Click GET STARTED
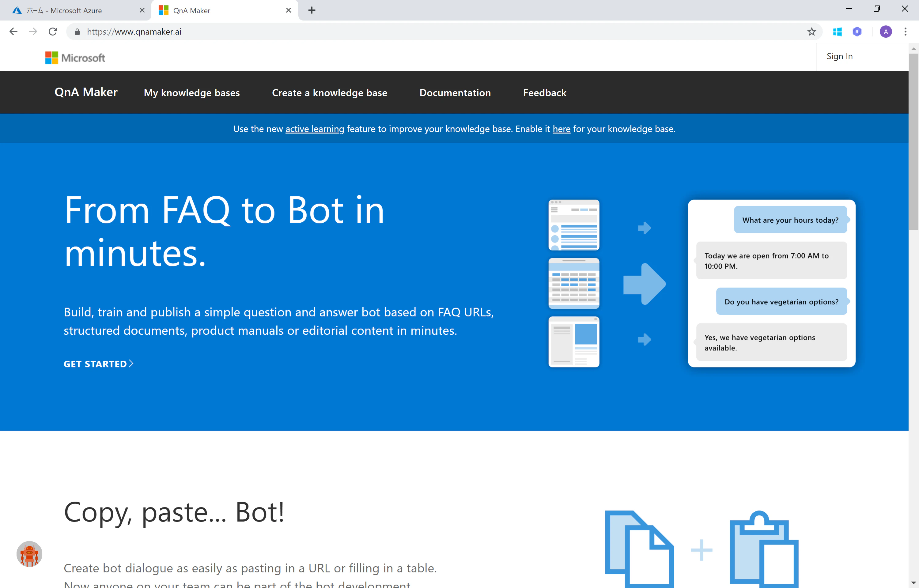Screen dimensions: 919x588 point(99,364)
